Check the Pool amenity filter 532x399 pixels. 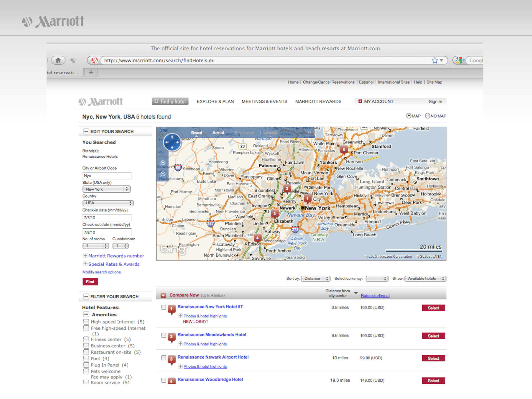coord(86,359)
